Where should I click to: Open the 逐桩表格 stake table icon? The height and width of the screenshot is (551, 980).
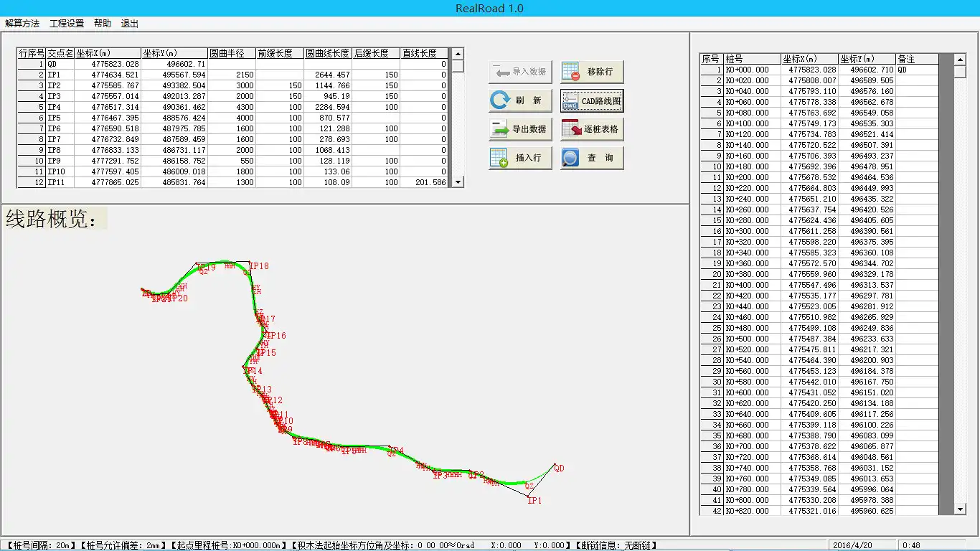tap(571, 129)
